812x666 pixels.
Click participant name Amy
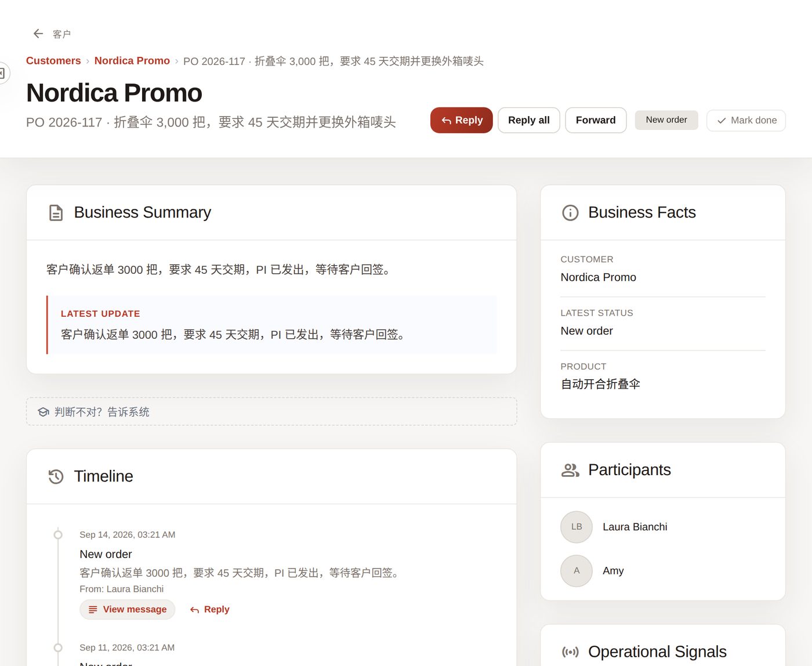pyautogui.click(x=613, y=571)
